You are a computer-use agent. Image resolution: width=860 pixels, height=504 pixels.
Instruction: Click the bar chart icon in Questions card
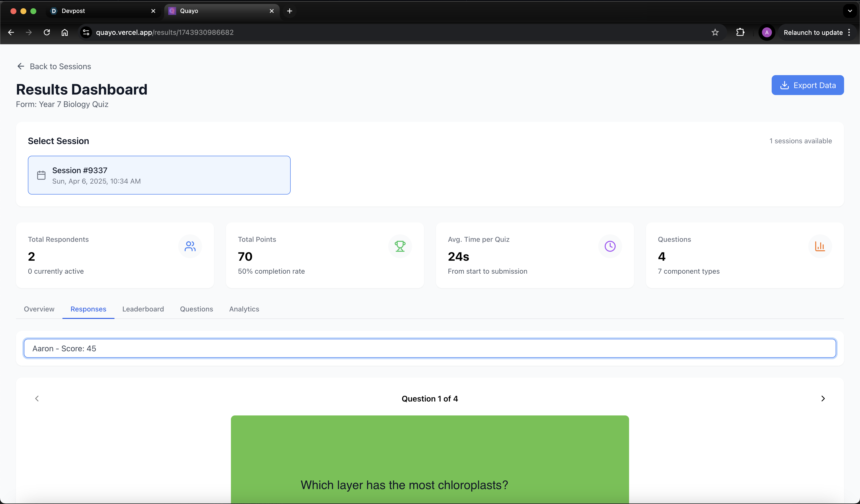pos(820,246)
